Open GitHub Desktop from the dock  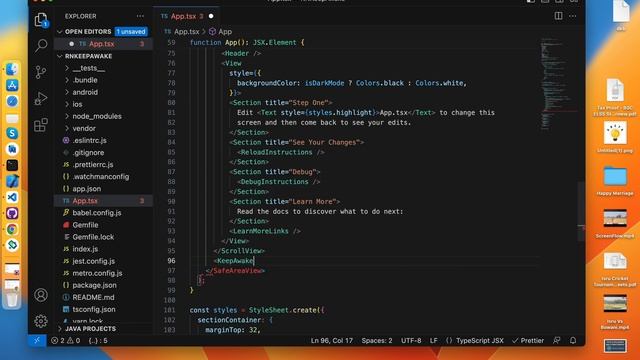12,213
